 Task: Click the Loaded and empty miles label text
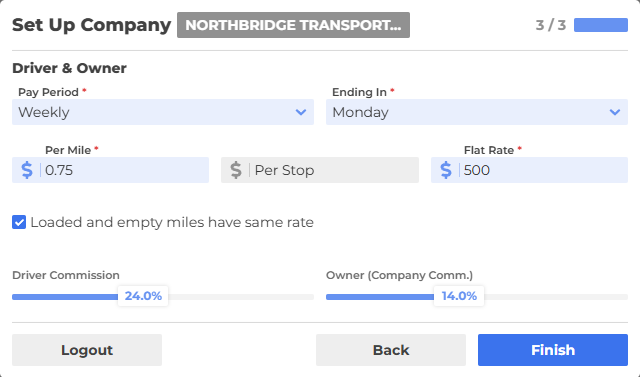pos(172,222)
